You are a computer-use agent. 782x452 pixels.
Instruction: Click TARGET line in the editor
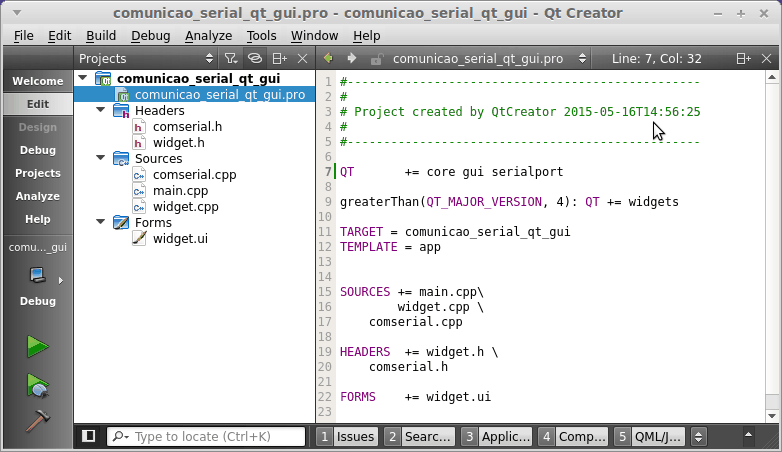pyautogui.click(x=455, y=231)
